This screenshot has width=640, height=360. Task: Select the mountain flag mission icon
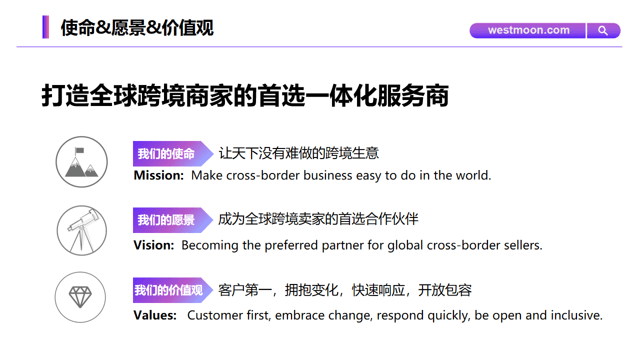click(82, 162)
